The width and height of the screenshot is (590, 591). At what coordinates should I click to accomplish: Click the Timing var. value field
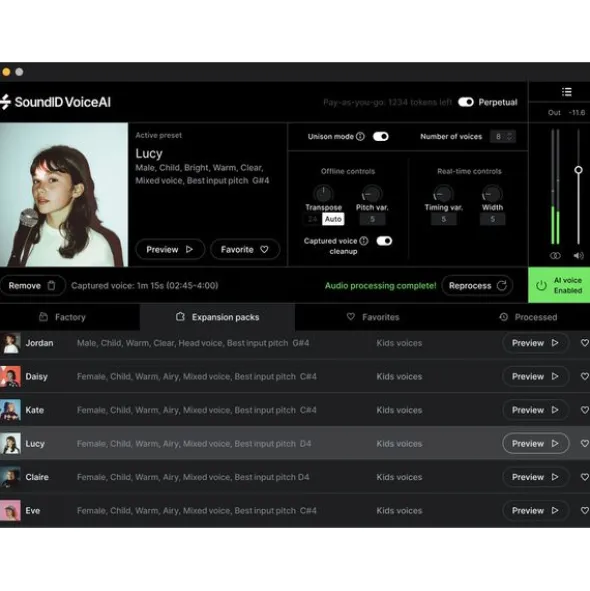443,219
